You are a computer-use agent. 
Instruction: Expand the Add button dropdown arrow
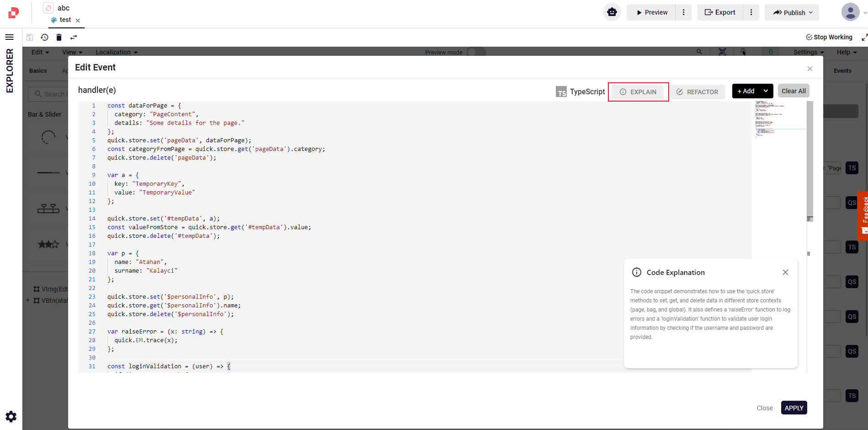tap(766, 91)
